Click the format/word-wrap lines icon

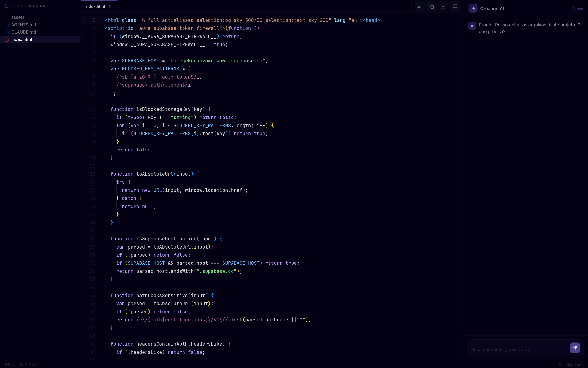pos(419,6)
